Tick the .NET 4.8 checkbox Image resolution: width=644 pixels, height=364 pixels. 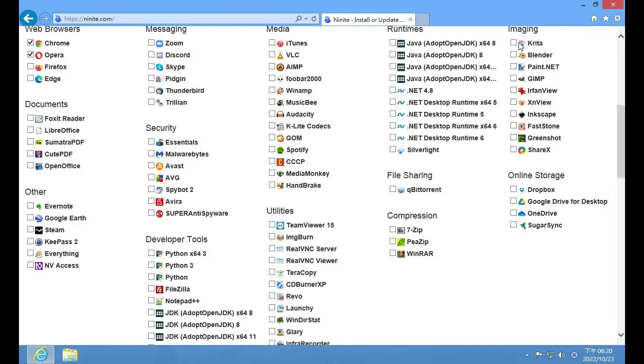[x=393, y=90]
